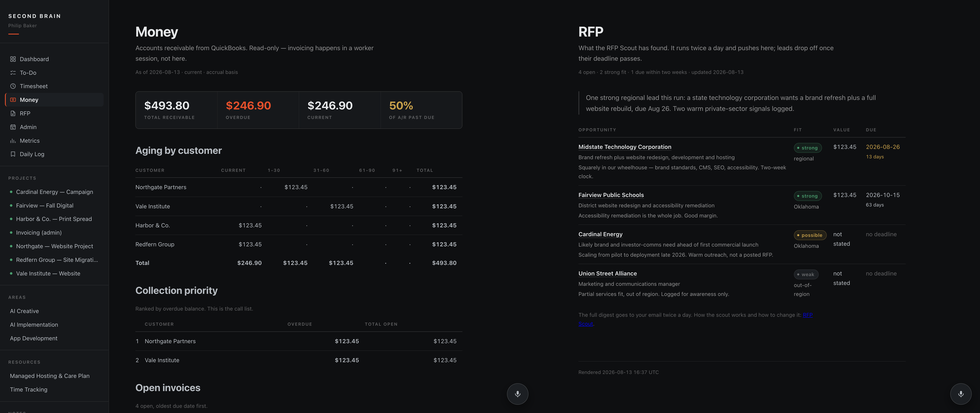The image size is (980, 413).
Task: Select Harbor & Co. — Print Spread project
Action: (x=54, y=219)
